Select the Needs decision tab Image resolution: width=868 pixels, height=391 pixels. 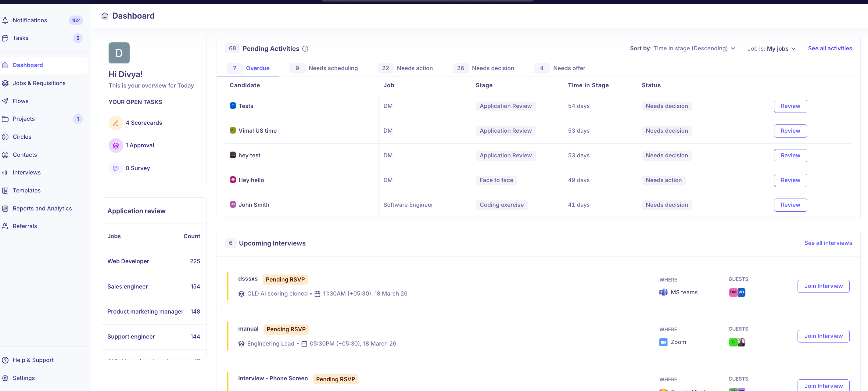click(x=492, y=68)
